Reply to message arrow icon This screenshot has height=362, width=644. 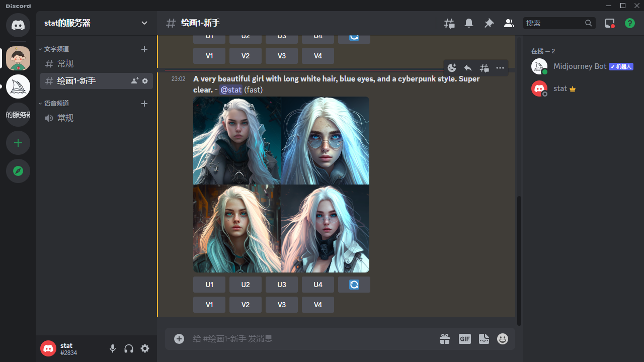point(468,68)
